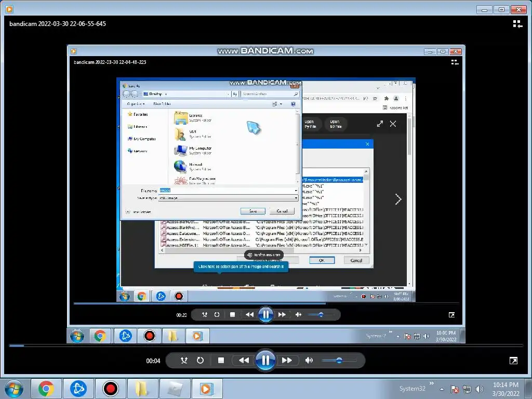Image resolution: width=532 pixels, height=399 pixels.
Task: Click the File name field in Save As
Action: pos(229,191)
